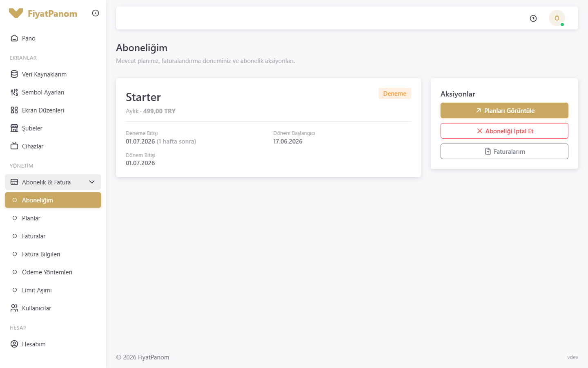Click the Aboneliği İptal Et button

pyautogui.click(x=504, y=131)
